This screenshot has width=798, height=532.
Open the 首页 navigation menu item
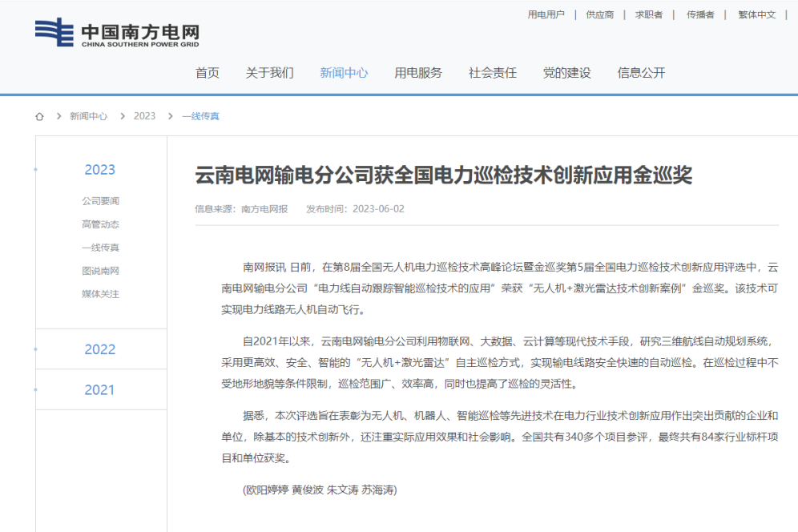[x=207, y=73]
